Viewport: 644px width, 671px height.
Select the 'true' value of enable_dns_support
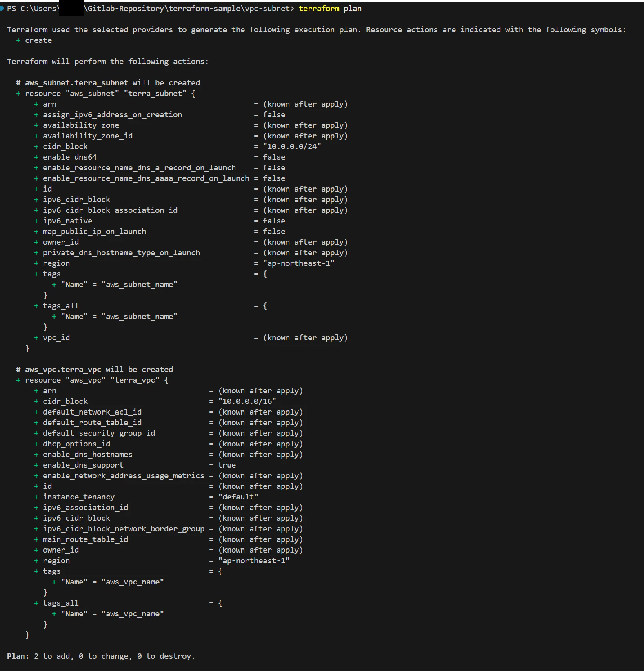pos(227,465)
